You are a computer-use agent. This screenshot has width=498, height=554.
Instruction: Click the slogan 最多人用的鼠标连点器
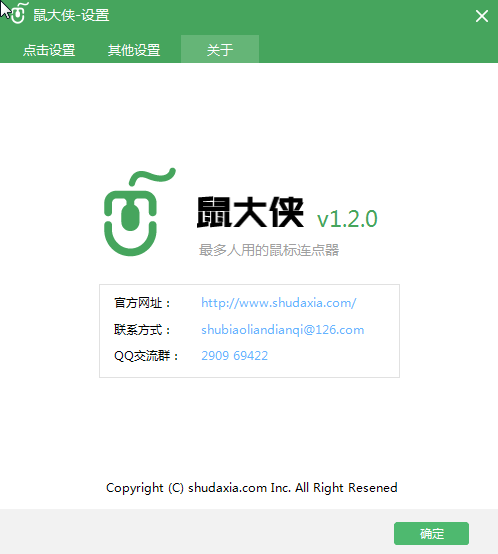[x=269, y=250]
